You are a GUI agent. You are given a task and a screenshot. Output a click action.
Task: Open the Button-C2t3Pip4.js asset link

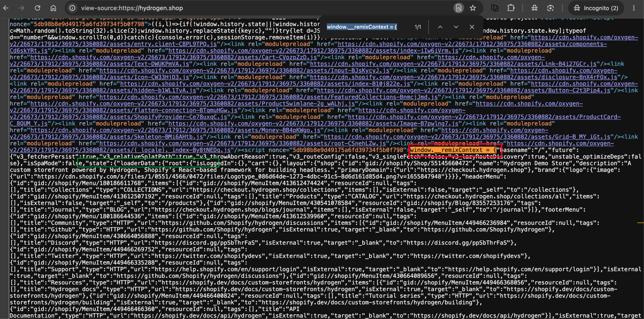coord(464,90)
